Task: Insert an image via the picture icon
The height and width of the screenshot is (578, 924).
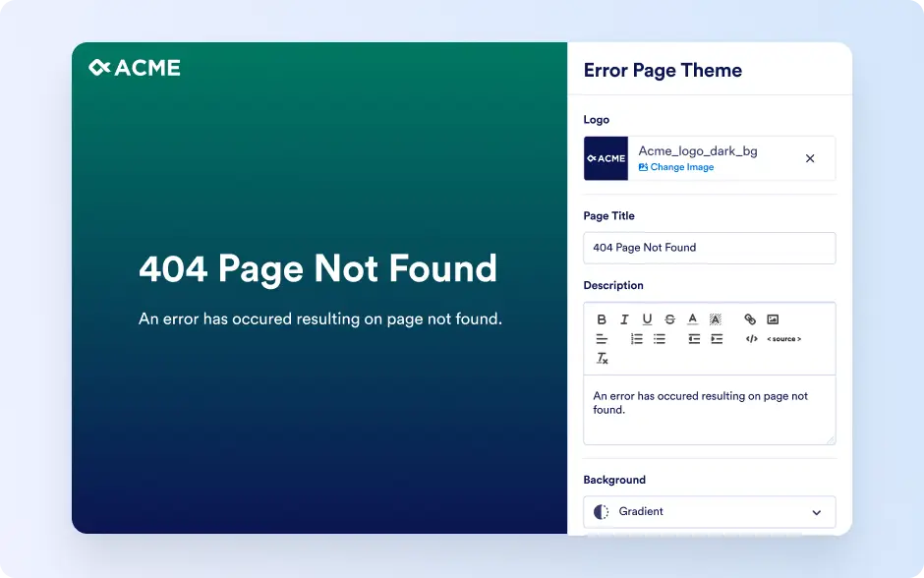Action: pyautogui.click(x=773, y=319)
